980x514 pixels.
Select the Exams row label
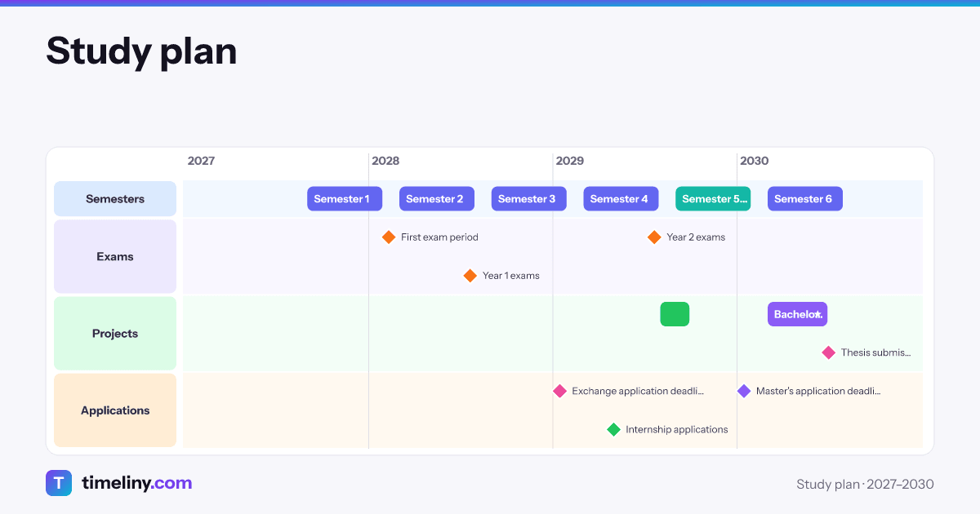point(115,256)
